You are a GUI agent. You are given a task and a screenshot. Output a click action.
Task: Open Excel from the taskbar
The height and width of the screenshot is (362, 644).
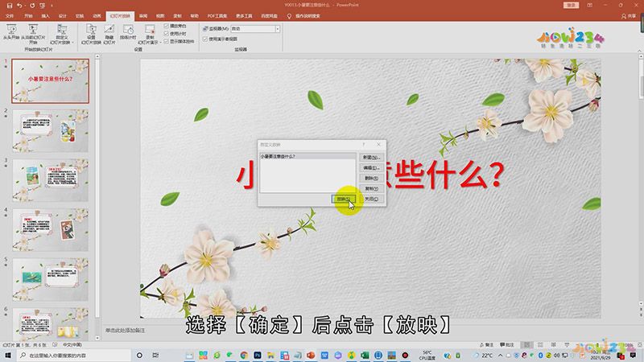tap(365, 355)
